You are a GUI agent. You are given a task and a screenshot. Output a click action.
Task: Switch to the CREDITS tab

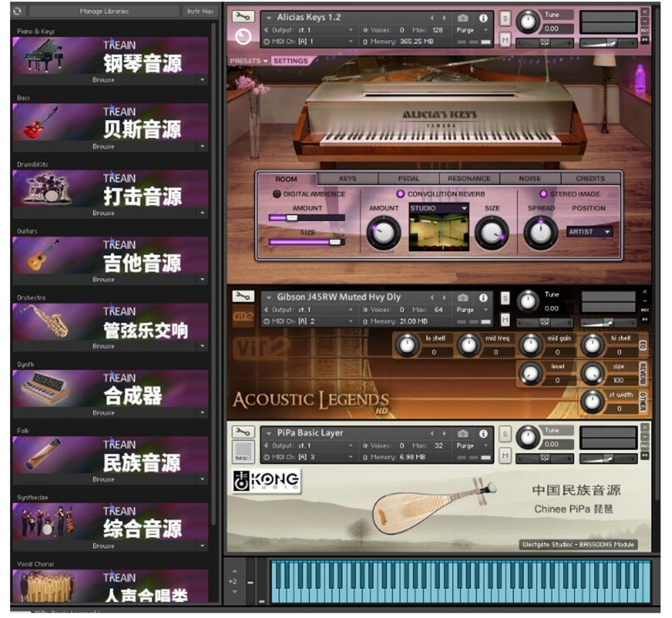pos(590,178)
